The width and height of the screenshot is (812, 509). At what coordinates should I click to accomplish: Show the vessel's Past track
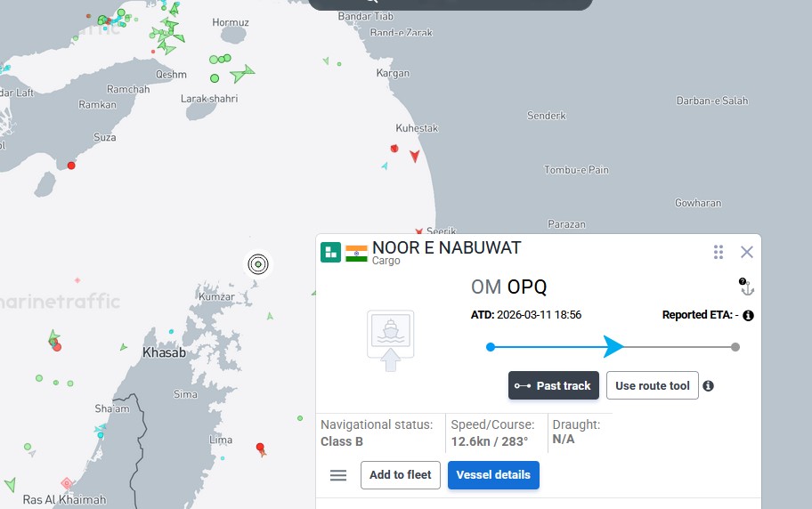tap(554, 385)
